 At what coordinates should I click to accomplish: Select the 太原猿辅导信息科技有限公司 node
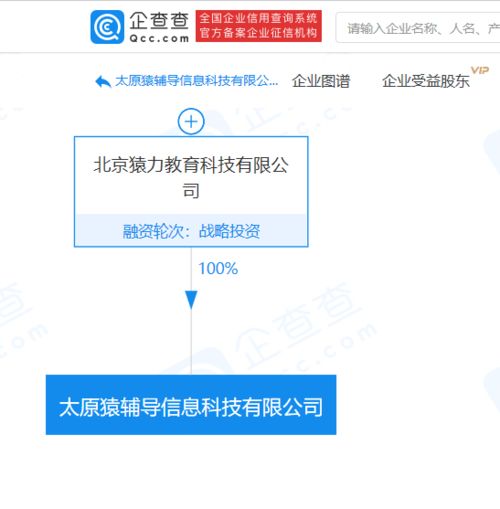click(191, 405)
